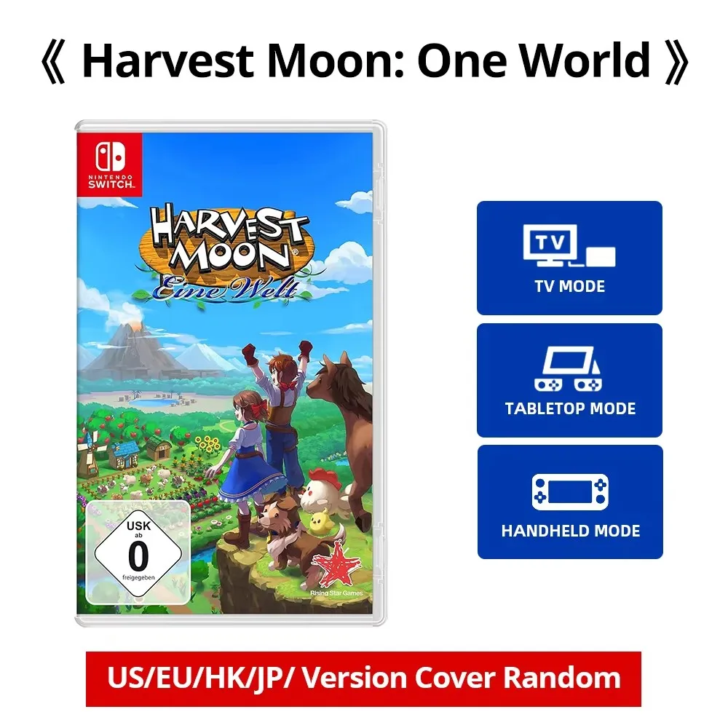Click the right double angle bracket
The image size is (728, 728).
pos(676,62)
